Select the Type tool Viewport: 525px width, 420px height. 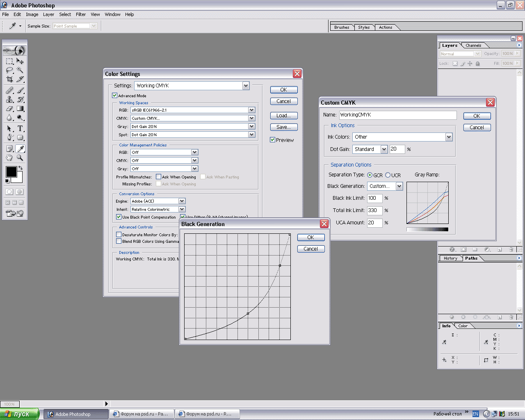click(x=20, y=128)
